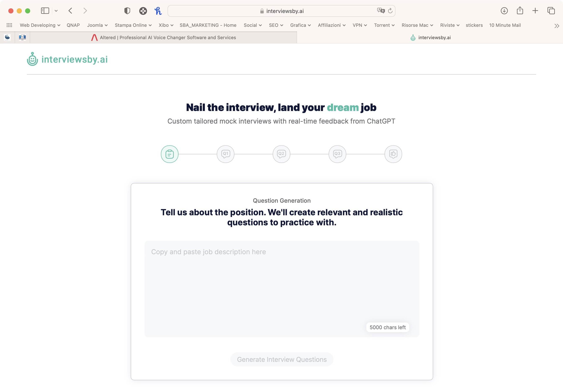
Task: Open the bookmarks grid apps icon
Action: pyautogui.click(x=9, y=25)
